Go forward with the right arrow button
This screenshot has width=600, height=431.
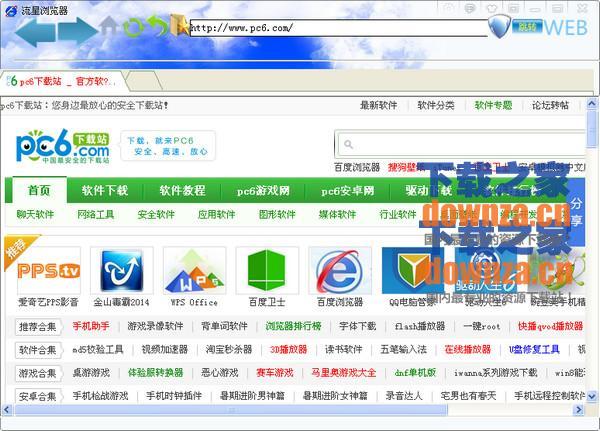[78, 30]
